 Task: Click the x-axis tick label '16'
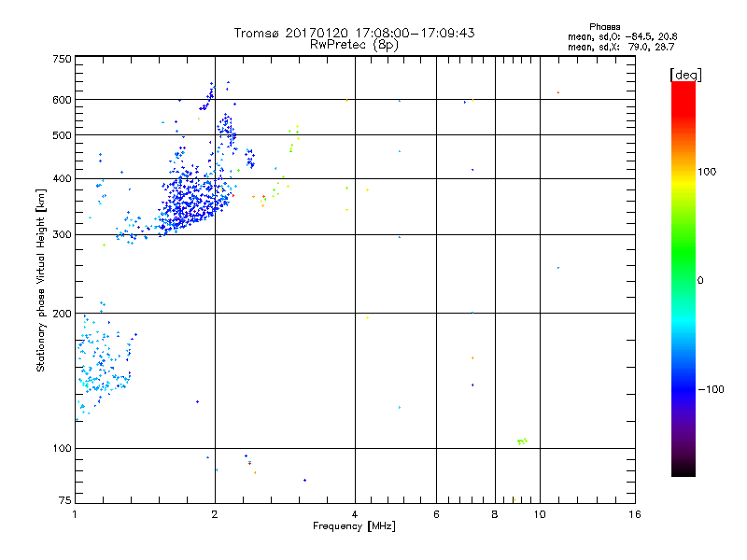[x=635, y=514]
